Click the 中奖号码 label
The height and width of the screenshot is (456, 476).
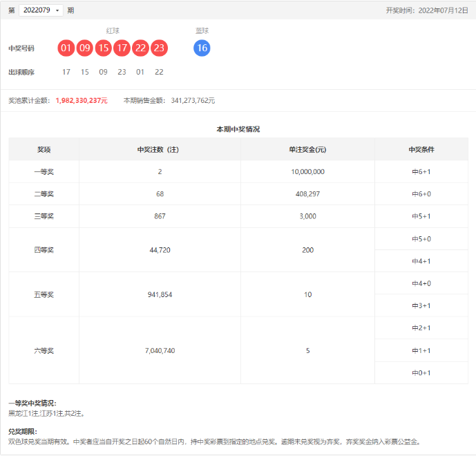(21, 48)
